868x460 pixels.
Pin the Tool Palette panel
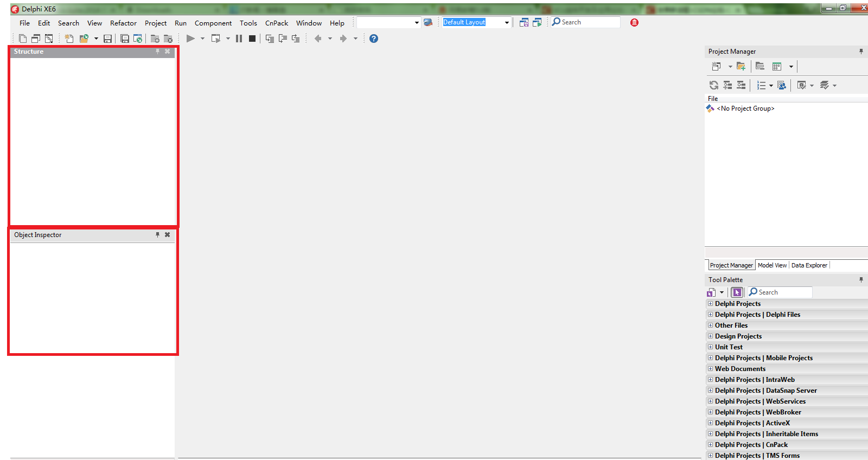(861, 280)
